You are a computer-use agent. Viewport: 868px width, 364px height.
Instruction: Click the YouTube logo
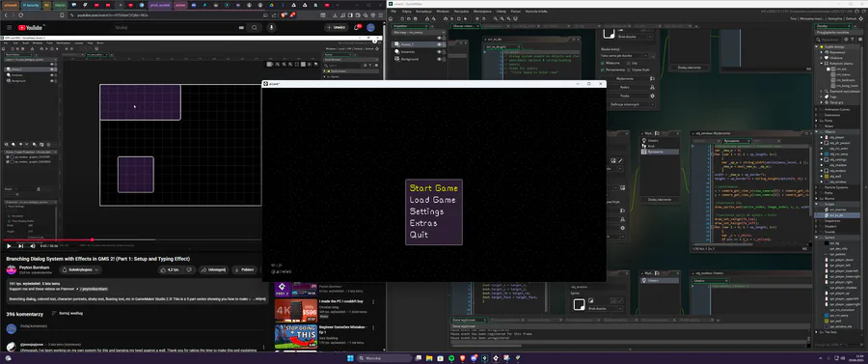click(31, 28)
